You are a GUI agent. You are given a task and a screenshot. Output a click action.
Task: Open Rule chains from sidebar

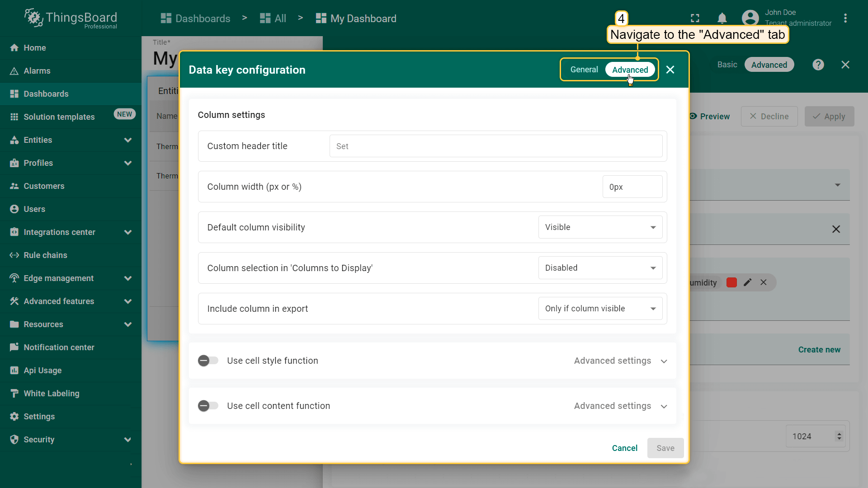(45, 255)
